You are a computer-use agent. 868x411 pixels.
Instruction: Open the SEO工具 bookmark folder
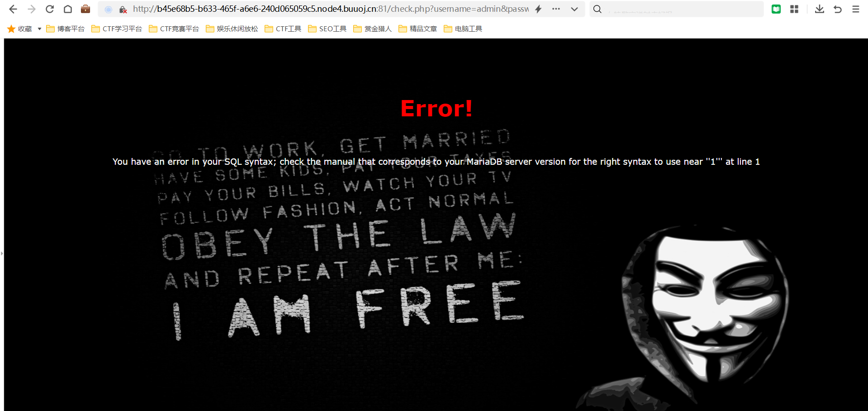coord(327,29)
